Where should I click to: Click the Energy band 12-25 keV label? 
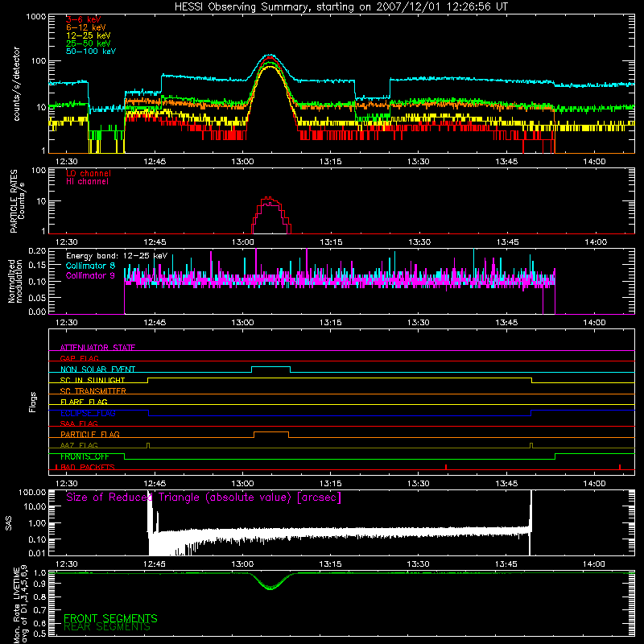click(117, 256)
